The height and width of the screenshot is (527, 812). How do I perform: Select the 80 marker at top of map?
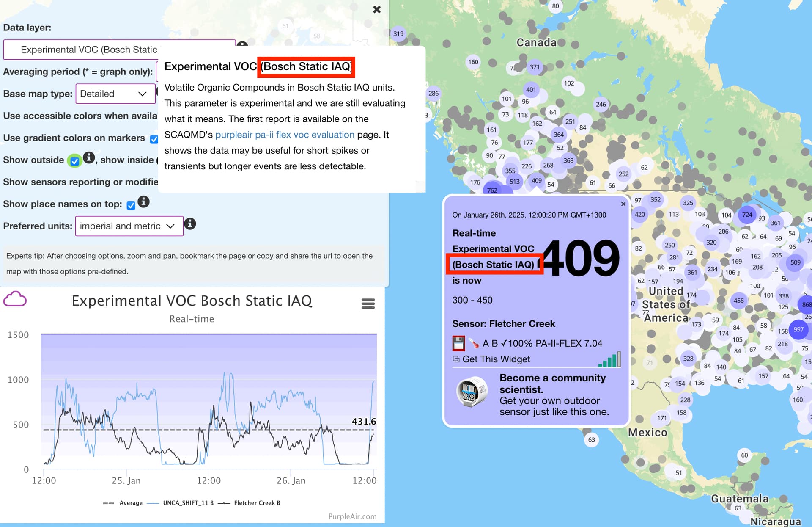click(x=555, y=6)
